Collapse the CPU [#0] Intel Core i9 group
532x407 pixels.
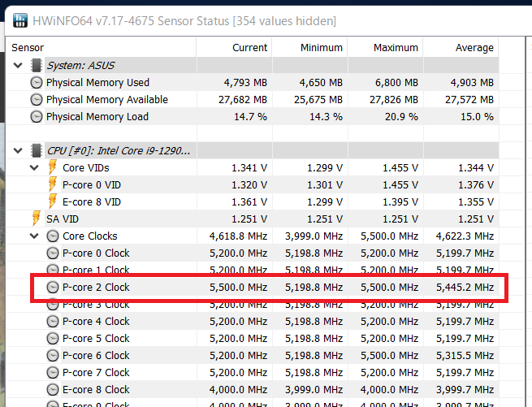click(18, 150)
